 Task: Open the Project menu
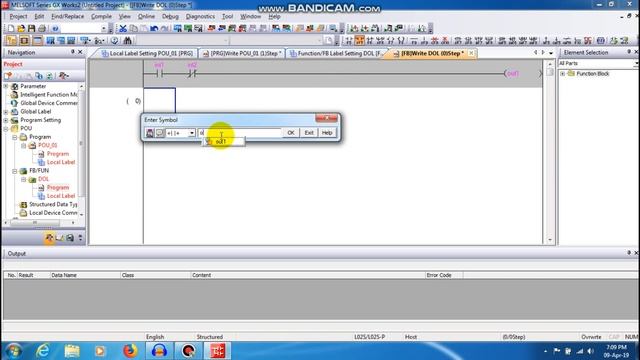click(18, 16)
